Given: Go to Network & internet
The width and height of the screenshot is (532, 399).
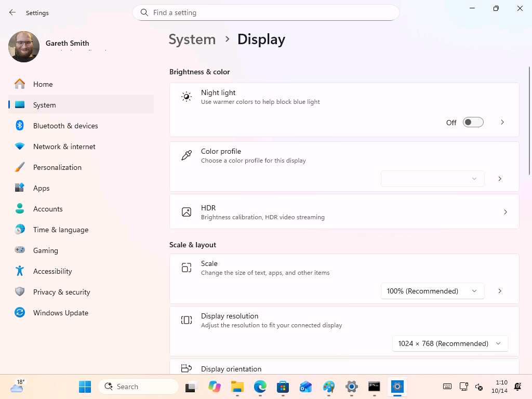Looking at the screenshot, I should coord(81,147).
